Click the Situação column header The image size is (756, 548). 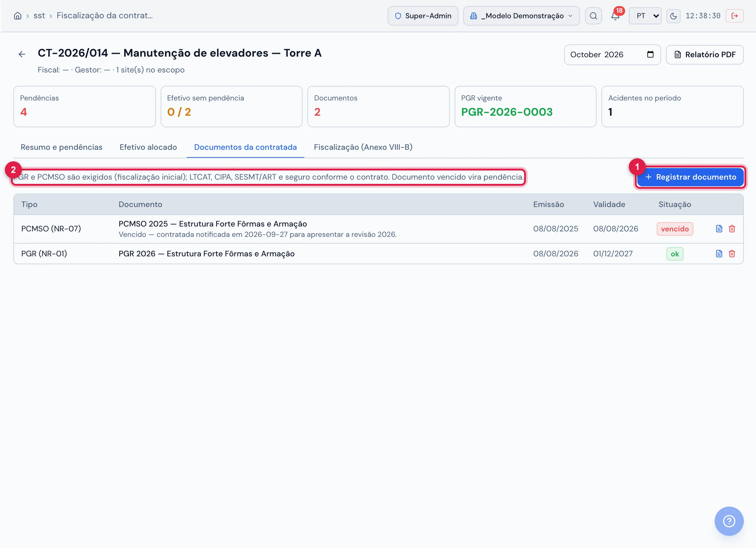coord(675,205)
